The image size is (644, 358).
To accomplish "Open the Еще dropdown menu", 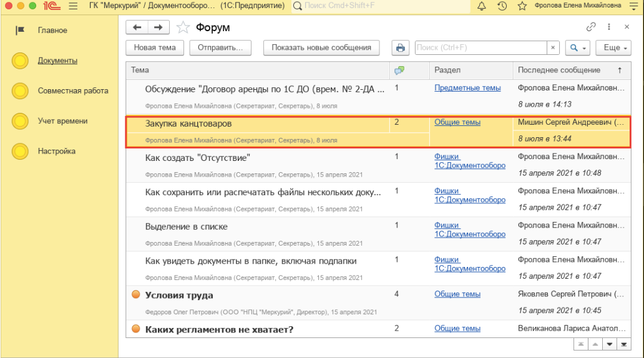I will [x=614, y=48].
